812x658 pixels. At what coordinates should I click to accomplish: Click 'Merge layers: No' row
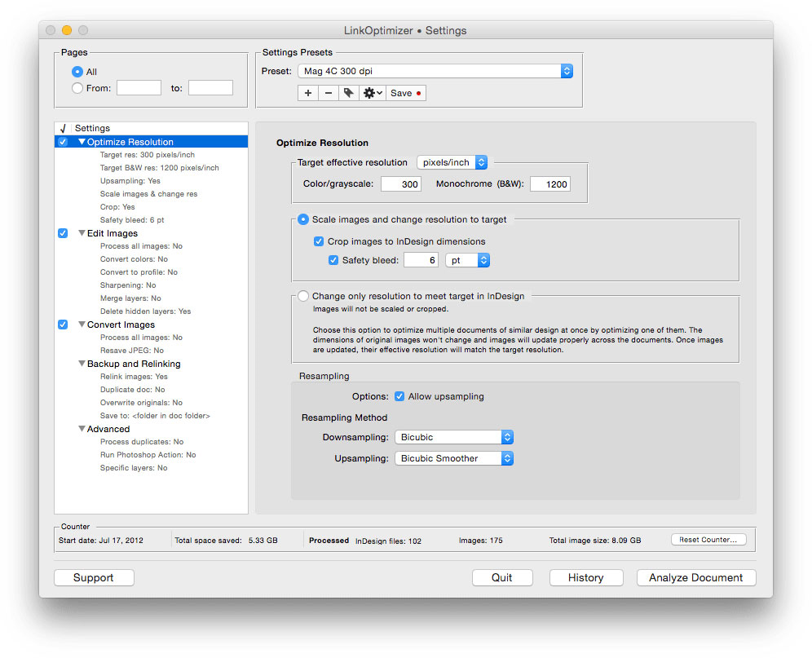point(130,298)
